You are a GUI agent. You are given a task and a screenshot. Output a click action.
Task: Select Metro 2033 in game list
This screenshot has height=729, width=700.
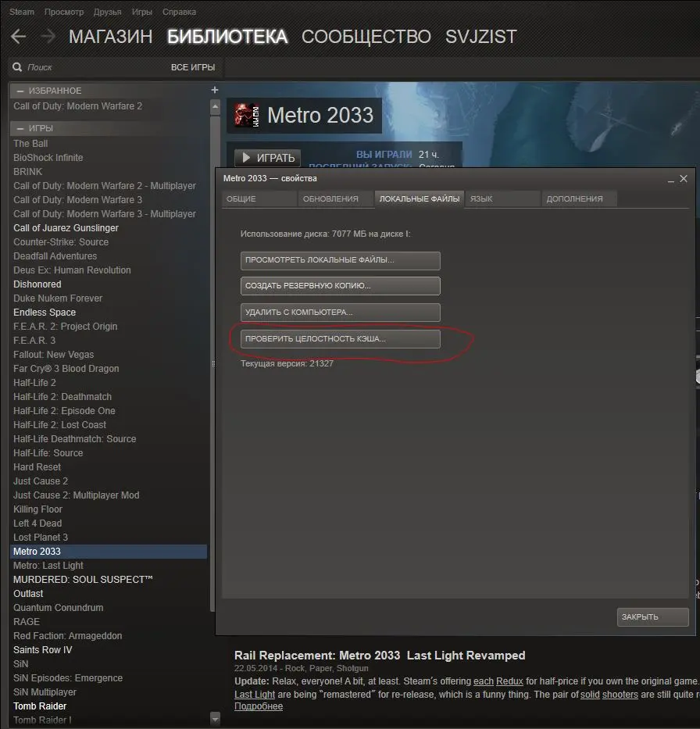[x=109, y=552]
